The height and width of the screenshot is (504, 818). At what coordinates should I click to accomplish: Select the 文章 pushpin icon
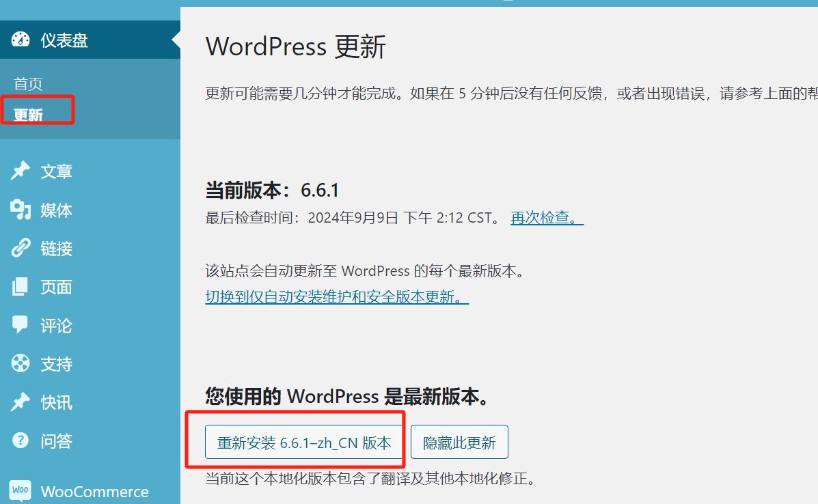pos(21,171)
